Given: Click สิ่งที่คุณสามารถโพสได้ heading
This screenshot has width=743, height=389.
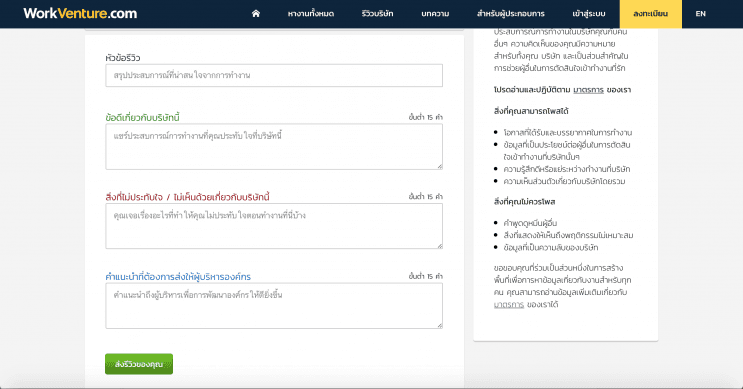Looking at the screenshot, I should click(x=531, y=111).
